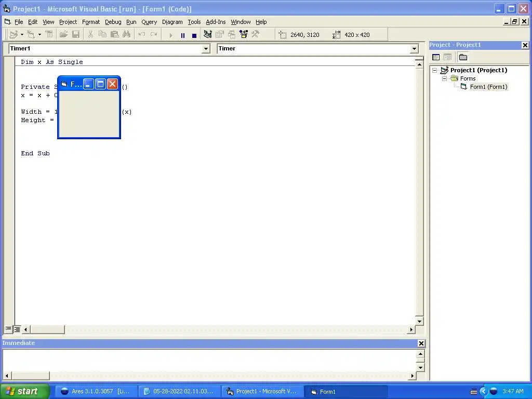Select Form1 (Form1) in project tree
The height and width of the screenshot is (399, 532).
(x=488, y=87)
